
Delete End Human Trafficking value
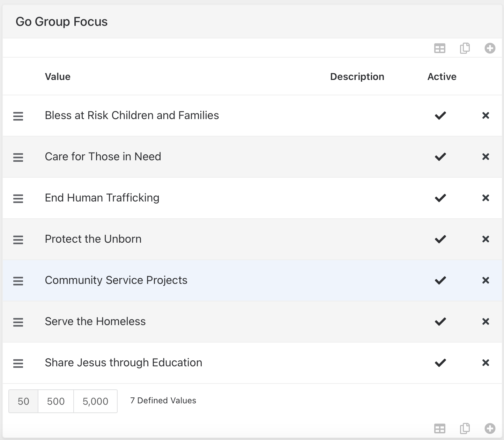(486, 198)
